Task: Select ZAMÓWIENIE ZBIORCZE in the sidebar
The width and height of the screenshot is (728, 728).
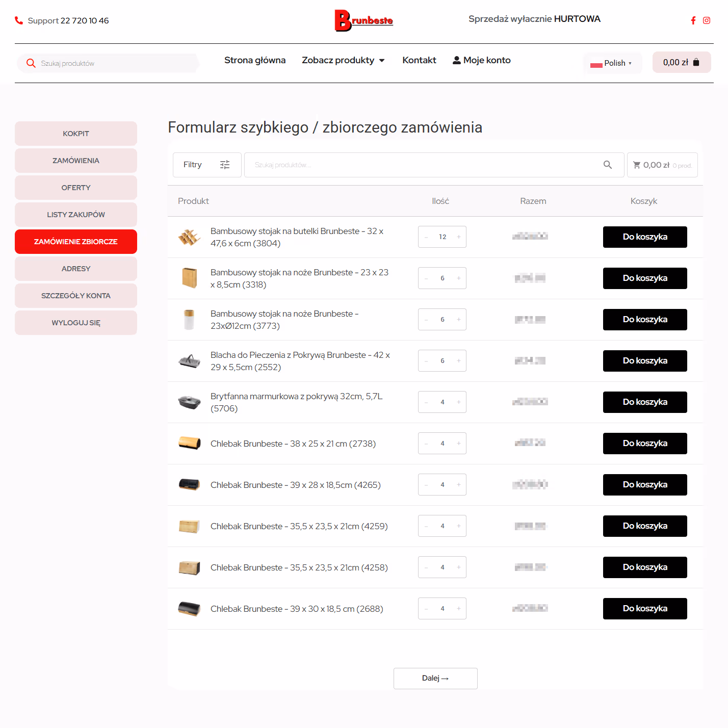Action: click(x=76, y=242)
